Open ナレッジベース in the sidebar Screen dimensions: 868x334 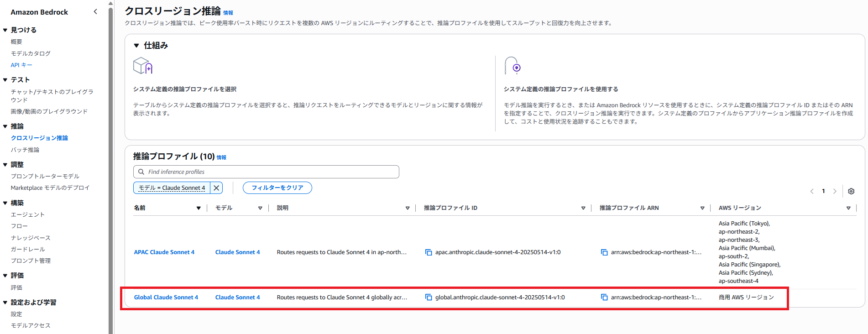coord(31,238)
